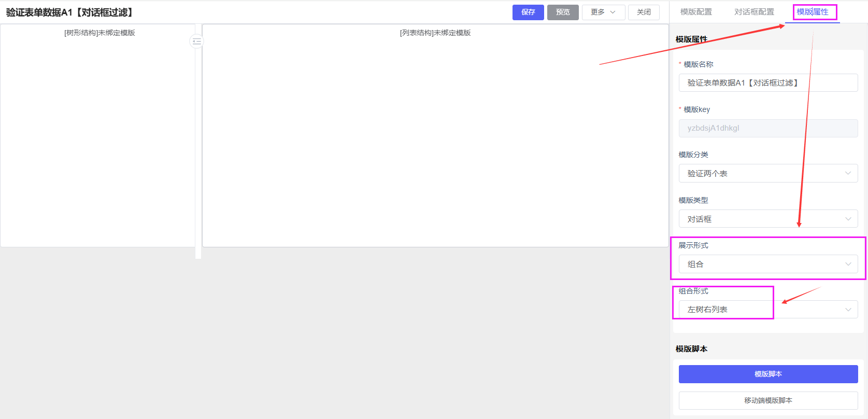Click the chevron arrow in the 组合形式 field
868x419 pixels.
click(x=848, y=310)
